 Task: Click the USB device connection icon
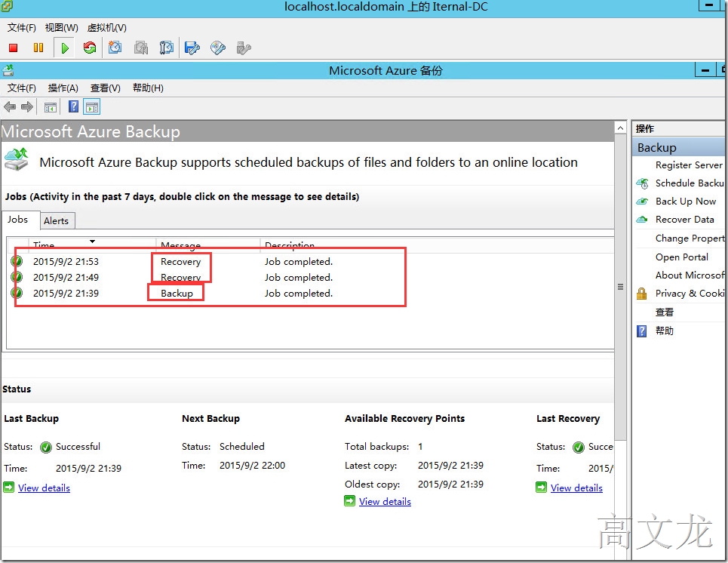point(243,48)
